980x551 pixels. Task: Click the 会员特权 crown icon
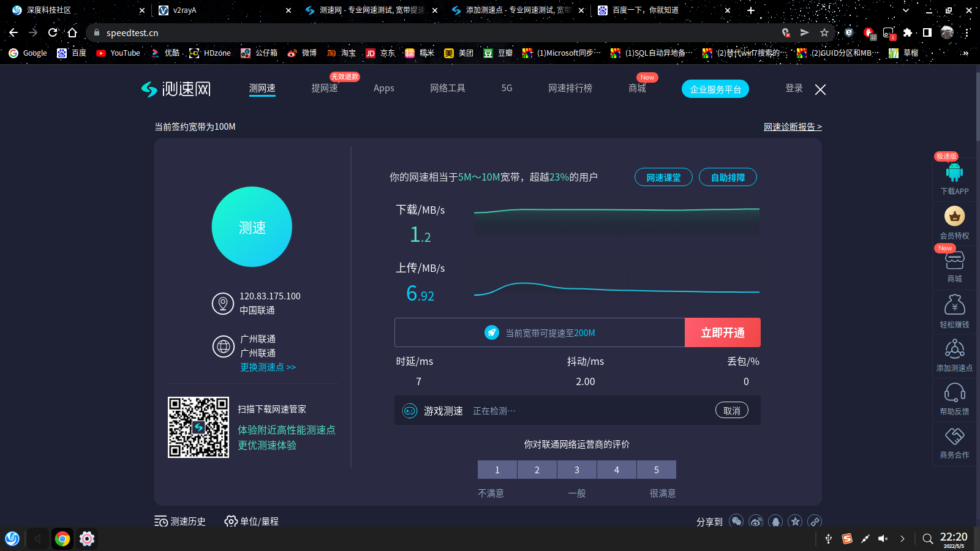(x=955, y=217)
